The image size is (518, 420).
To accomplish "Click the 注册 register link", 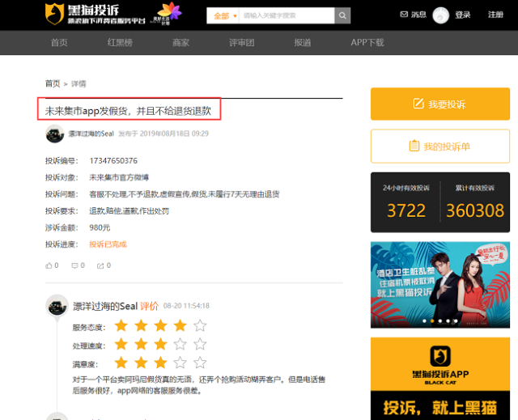I will point(495,15).
